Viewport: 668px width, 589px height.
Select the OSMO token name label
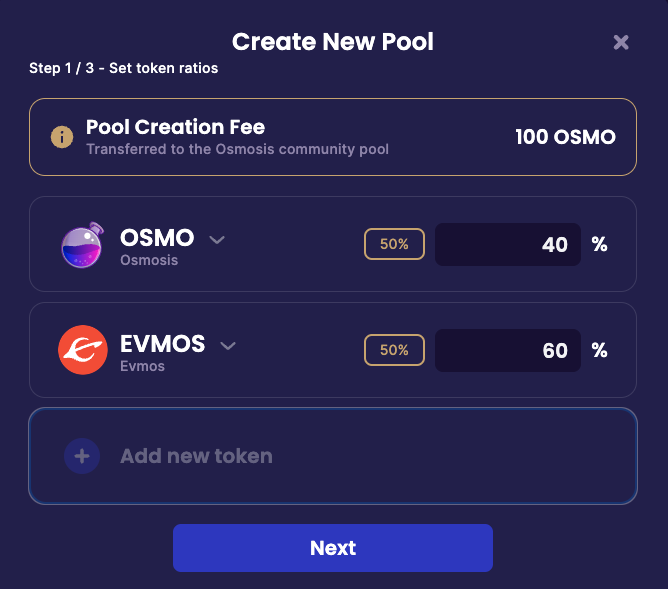(157, 238)
